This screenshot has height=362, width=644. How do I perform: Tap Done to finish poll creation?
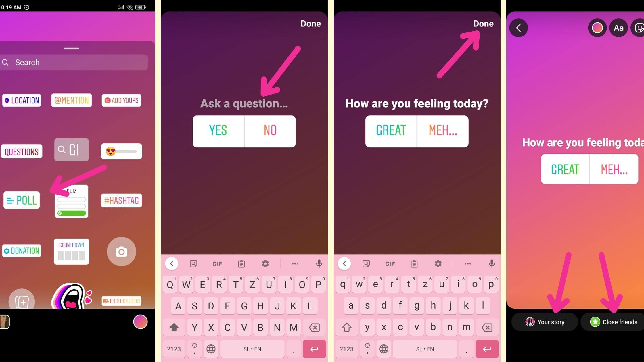click(483, 23)
